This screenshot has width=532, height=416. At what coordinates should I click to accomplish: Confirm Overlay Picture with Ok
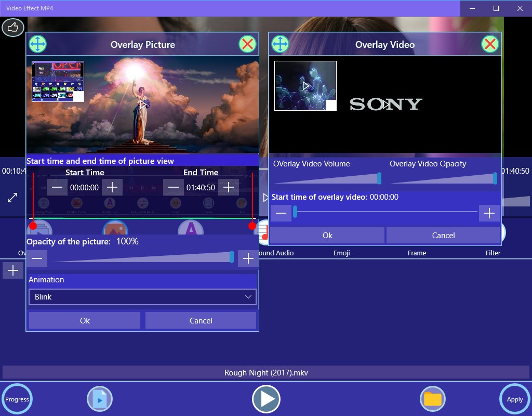pyautogui.click(x=85, y=320)
